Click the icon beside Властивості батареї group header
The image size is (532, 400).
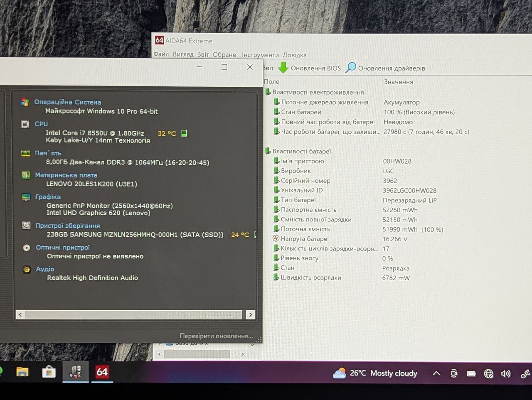click(x=268, y=151)
